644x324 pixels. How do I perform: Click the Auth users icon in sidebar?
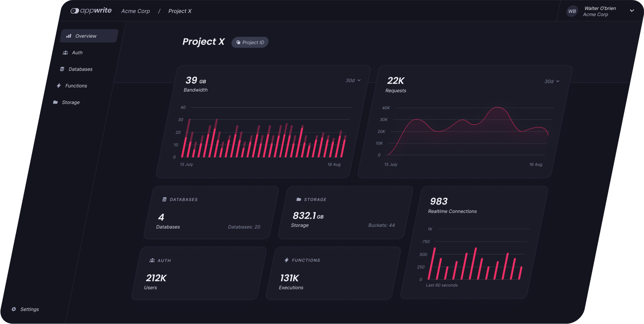point(65,53)
